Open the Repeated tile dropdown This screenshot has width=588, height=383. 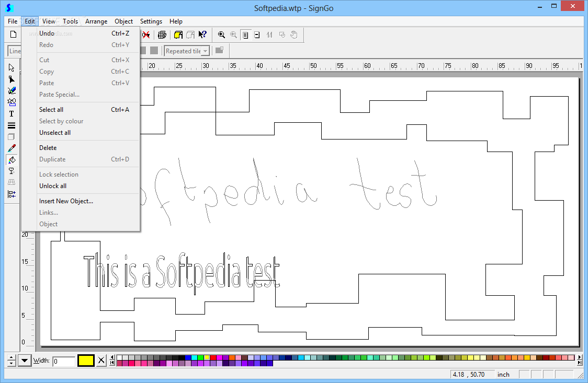(205, 51)
